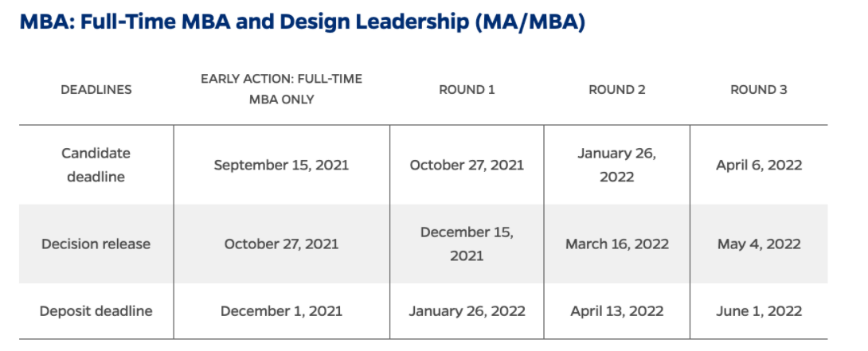Select the January 26, 2022 candidate deadline cell
The height and width of the screenshot is (351, 868).
point(617,165)
